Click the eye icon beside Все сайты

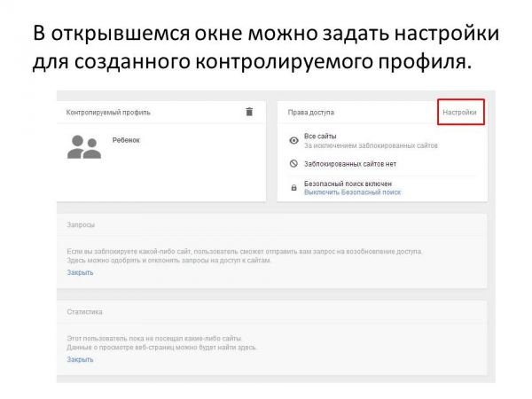coord(294,140)
